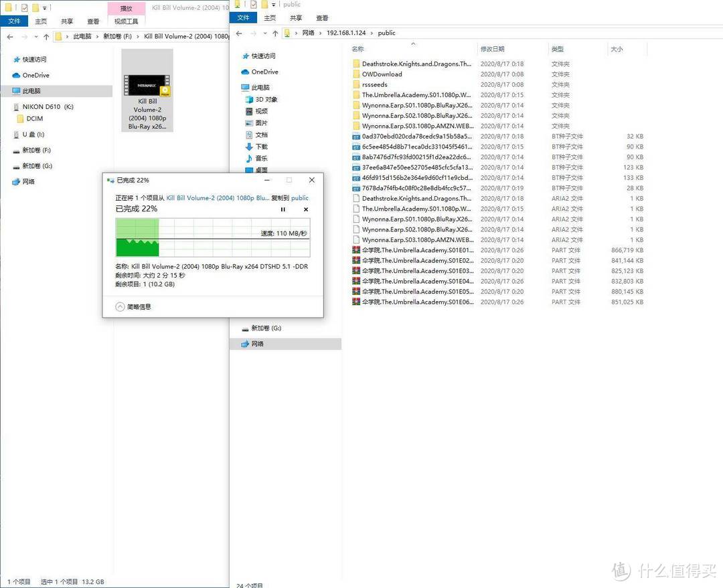
Task: Open recent locations dropdown in public window
Action: pos(265,33)
